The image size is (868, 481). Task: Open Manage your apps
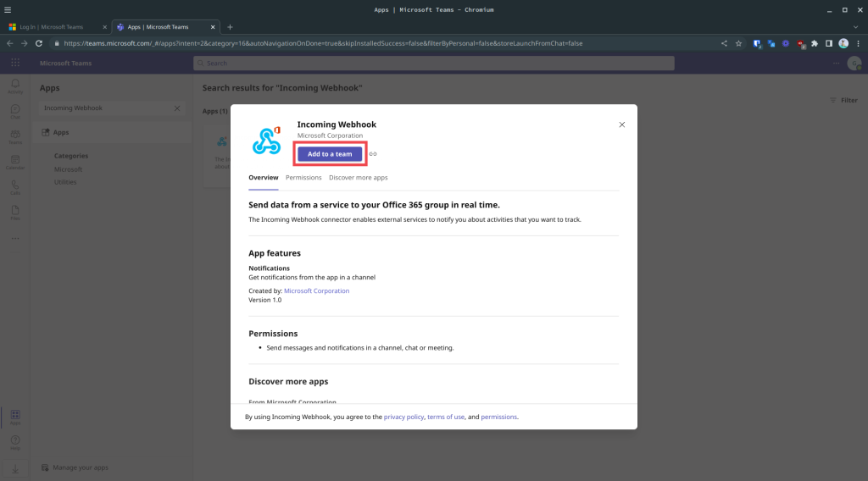click(75, 467)
